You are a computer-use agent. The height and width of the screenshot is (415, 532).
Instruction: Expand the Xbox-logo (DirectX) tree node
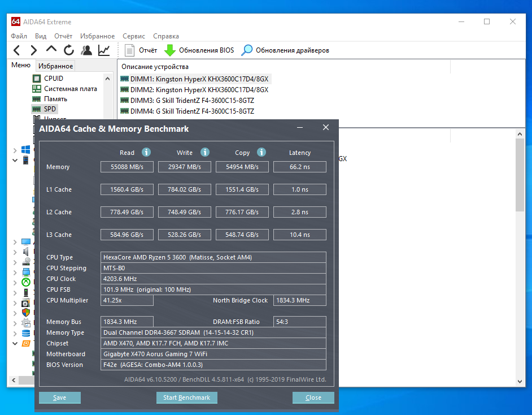tap(15, 282)
